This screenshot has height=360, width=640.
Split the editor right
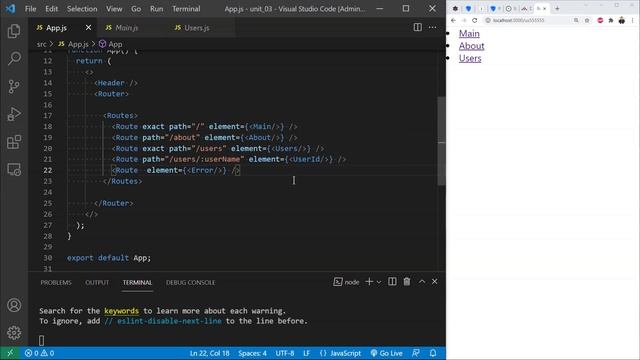[418, 27]
